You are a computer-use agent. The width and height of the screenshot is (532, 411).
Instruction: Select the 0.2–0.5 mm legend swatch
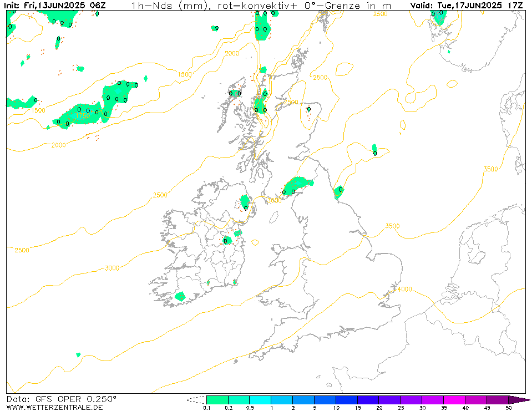click(x=239, y=400)
